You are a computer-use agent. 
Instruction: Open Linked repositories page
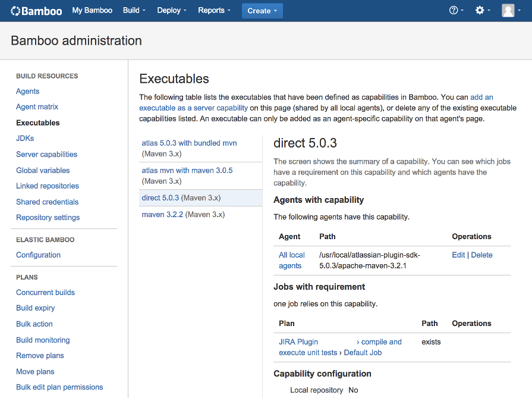(47, 186)
